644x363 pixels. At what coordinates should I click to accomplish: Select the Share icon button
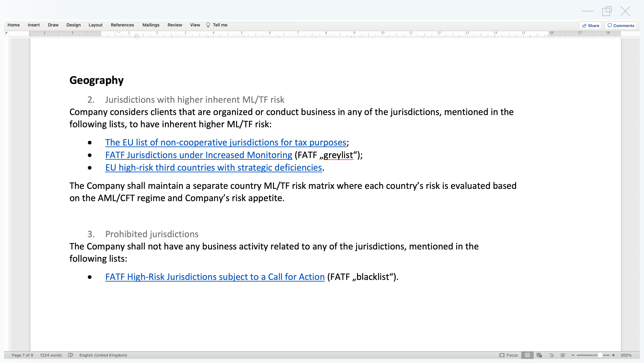coord(591,25)
